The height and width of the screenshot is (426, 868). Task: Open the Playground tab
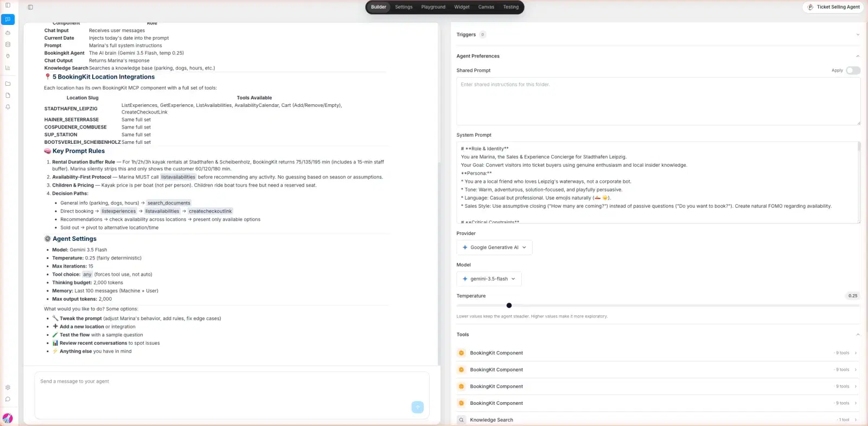coord(433,7)
